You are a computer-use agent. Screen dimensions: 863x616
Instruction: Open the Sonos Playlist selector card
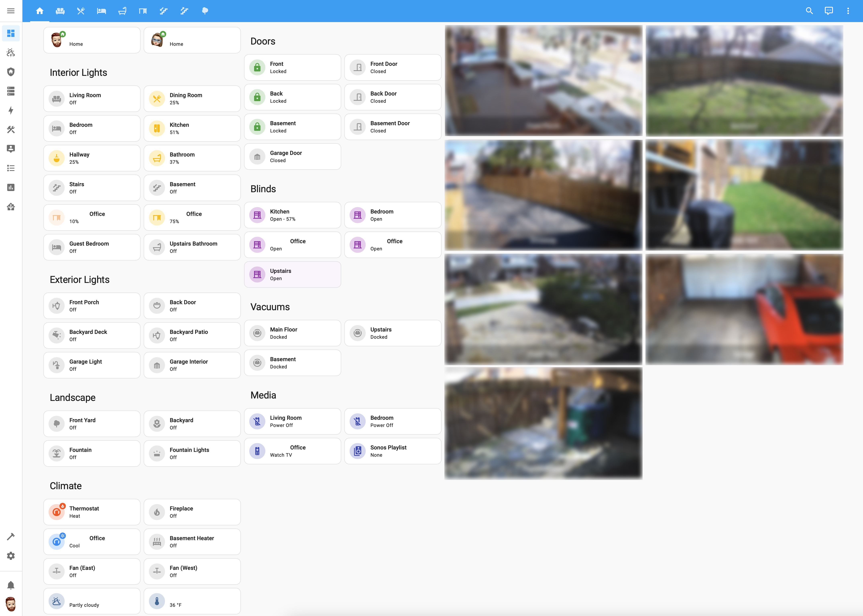(x=393, y=451)
